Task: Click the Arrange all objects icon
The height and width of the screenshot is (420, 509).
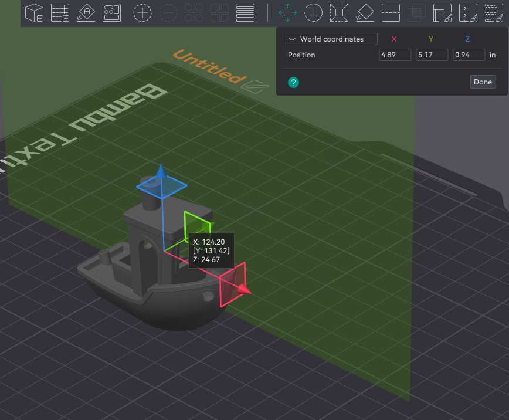Action: (111, 13)
